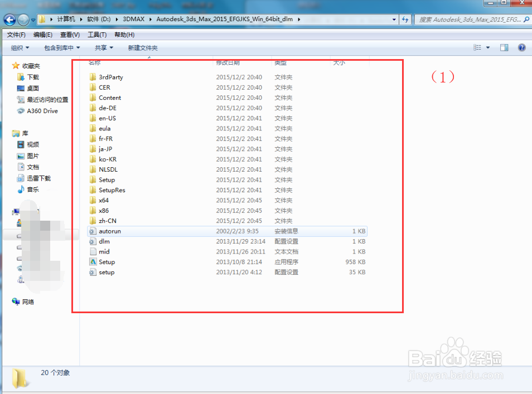Open the 文档 library
Screen dimensions: 532x394
point(33,167)
